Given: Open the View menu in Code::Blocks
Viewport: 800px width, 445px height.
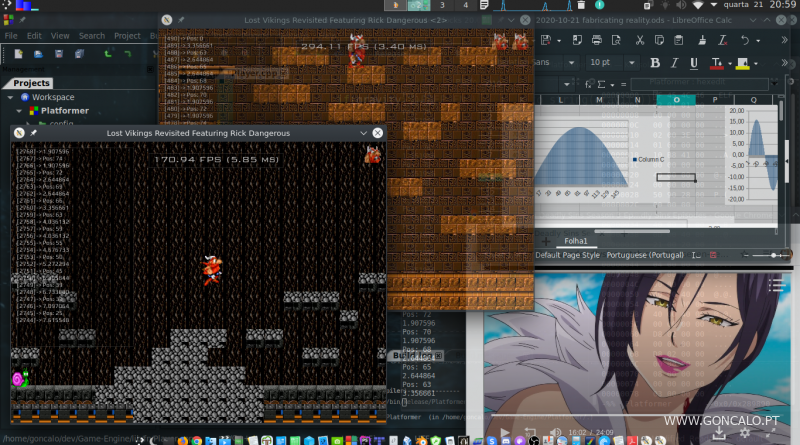Looking at the screenshot, I should pyautogui.click(x=60, y=36).
